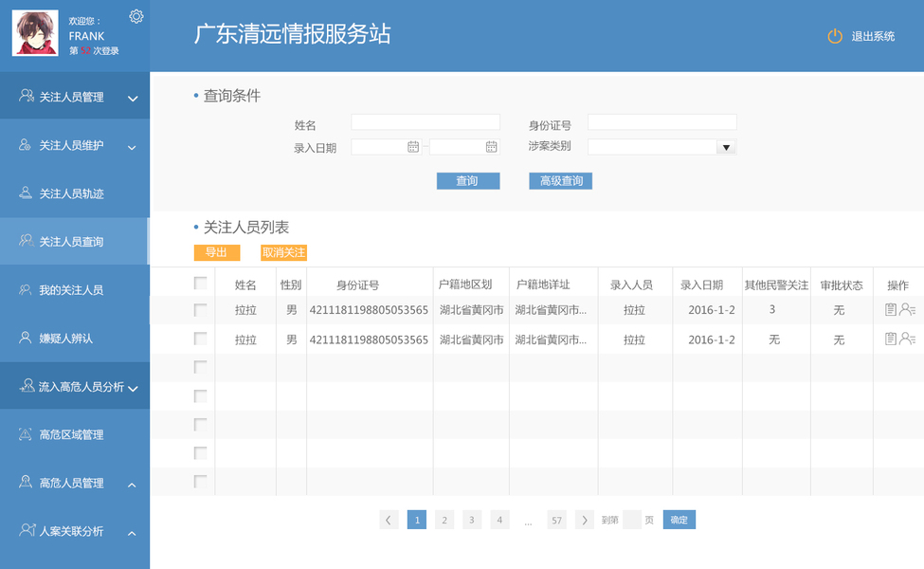Click the 我的关注人员 sidebar icon
The height and width of the screenshot is (569, 924).
(x=25, y=289)
